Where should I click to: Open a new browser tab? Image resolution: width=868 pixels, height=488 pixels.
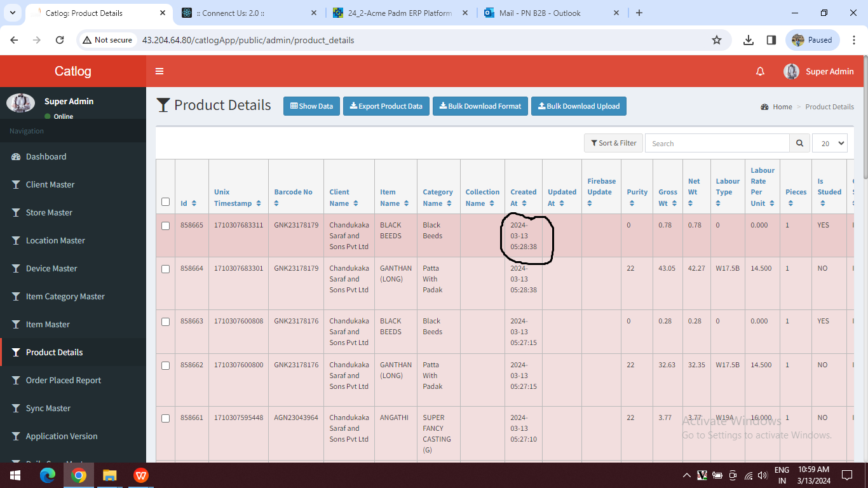click(x=639, y=13)
